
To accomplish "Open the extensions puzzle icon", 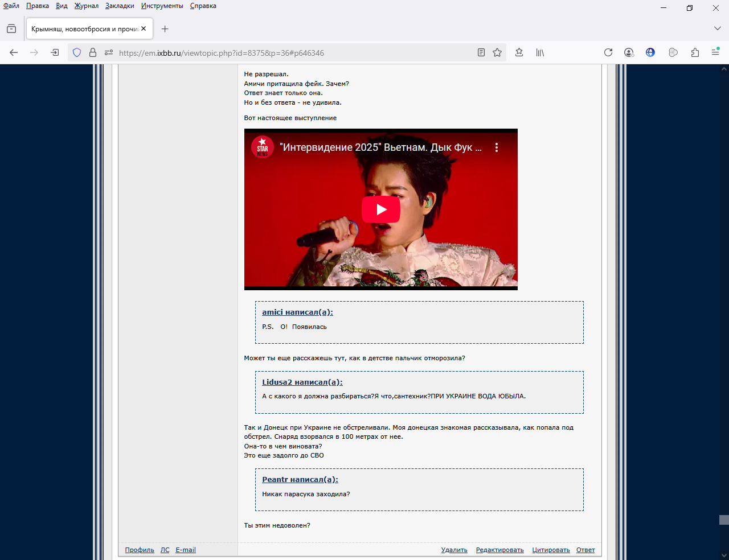I will [695, 52].
